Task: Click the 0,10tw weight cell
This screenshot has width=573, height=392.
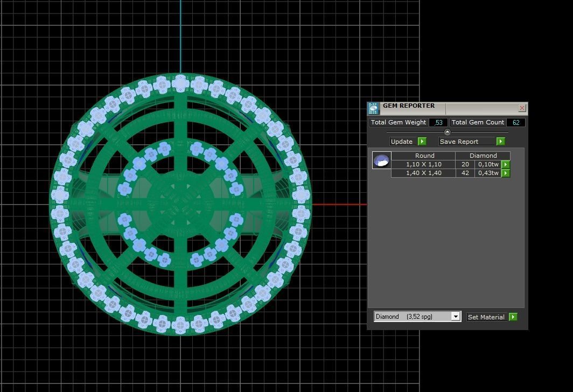Action: 488,164
